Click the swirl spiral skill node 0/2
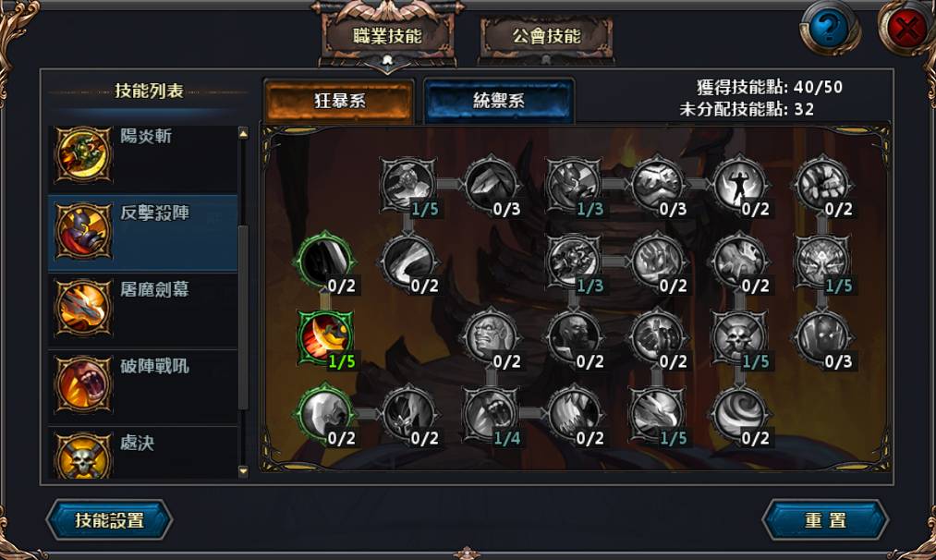Image resolution: width=936 pixels, height=560 pixels. point(739,414)
